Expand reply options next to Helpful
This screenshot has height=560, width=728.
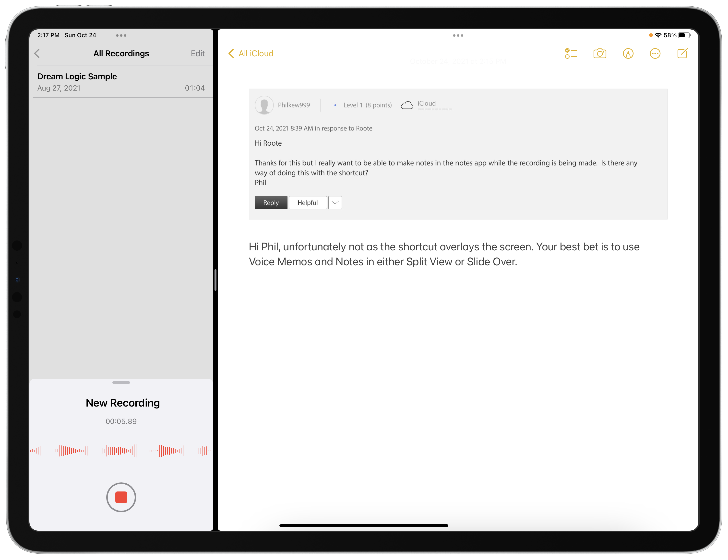pyautogui.click(x=335, y=203)
